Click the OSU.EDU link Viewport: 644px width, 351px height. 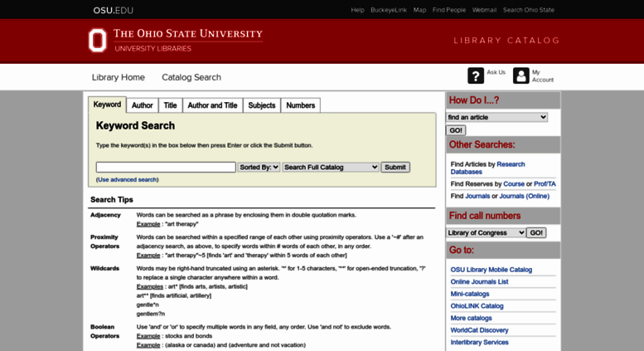113,10
